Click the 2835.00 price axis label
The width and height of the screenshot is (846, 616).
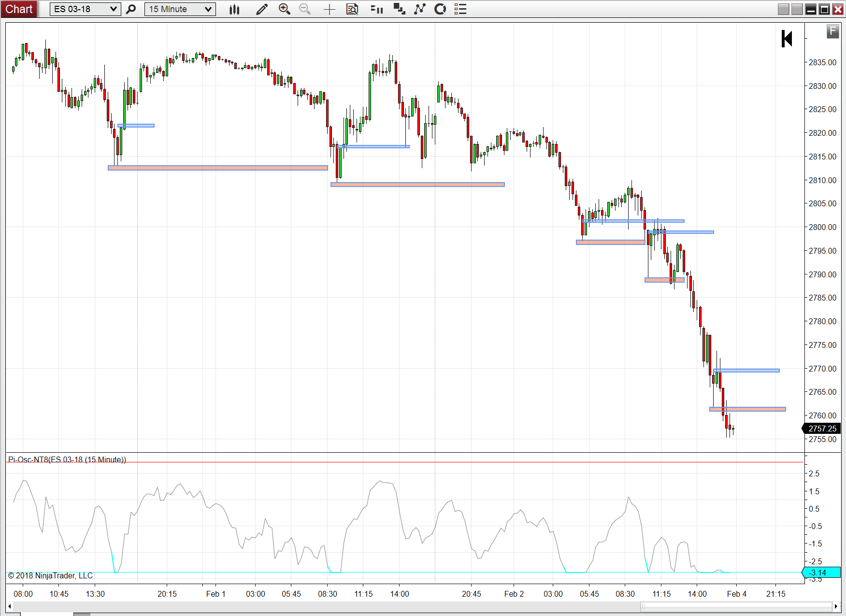pos(822,62)
